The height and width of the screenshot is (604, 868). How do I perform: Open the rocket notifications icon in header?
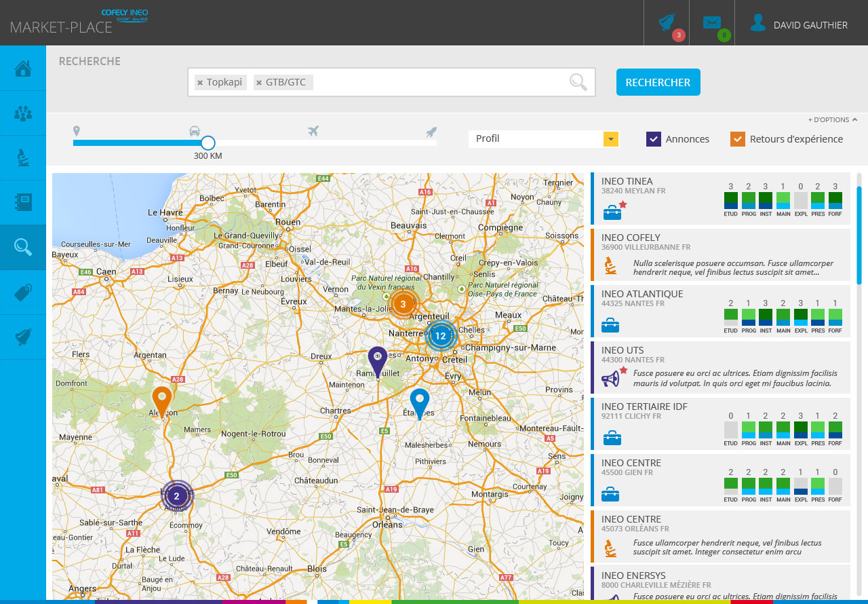[667, 23]
